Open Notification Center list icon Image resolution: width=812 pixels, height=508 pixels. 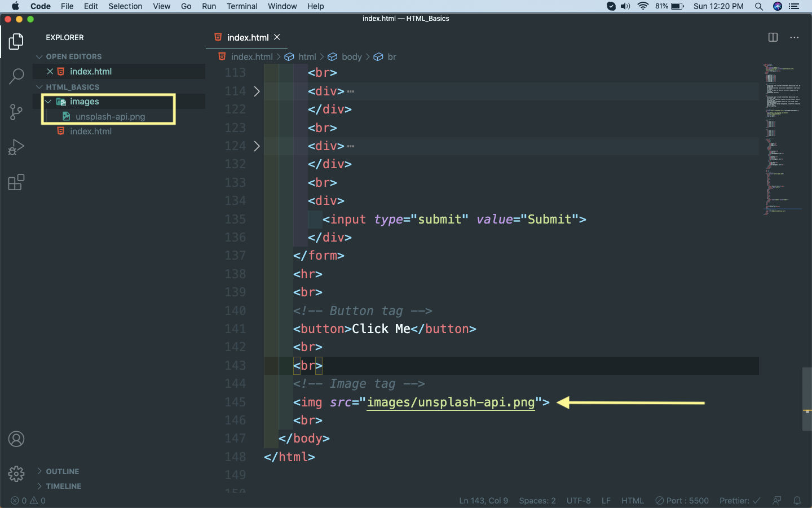click(795, 6)
